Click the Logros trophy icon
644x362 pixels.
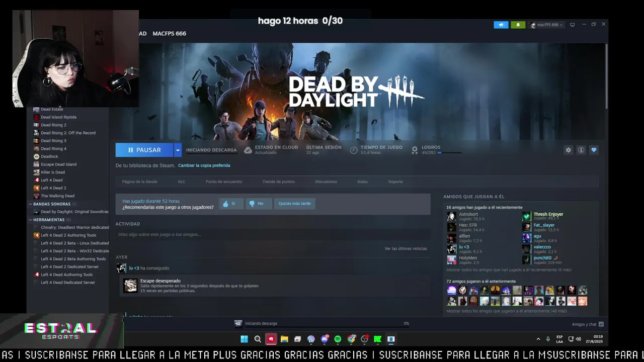click(x=415, y=150)
